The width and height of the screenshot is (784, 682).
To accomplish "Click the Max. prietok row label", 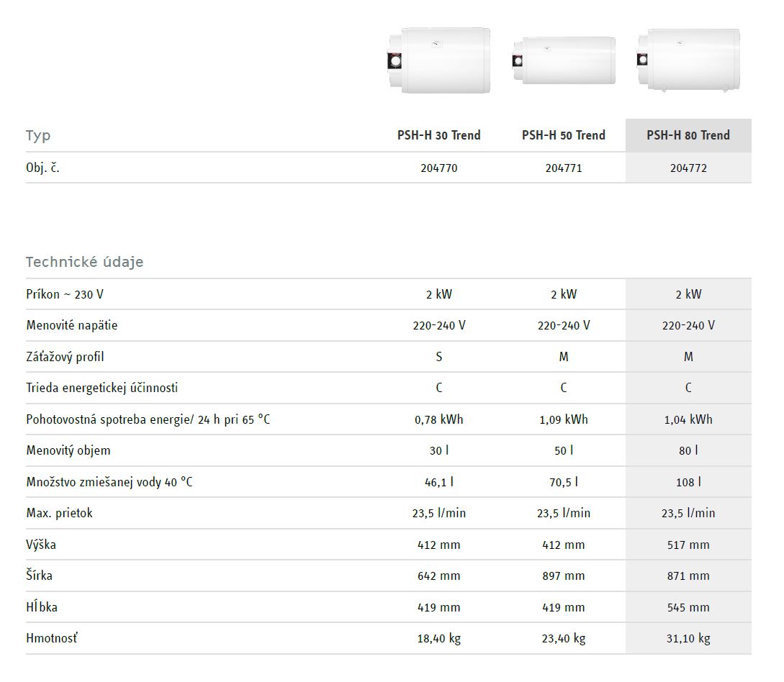I will 59,513.
